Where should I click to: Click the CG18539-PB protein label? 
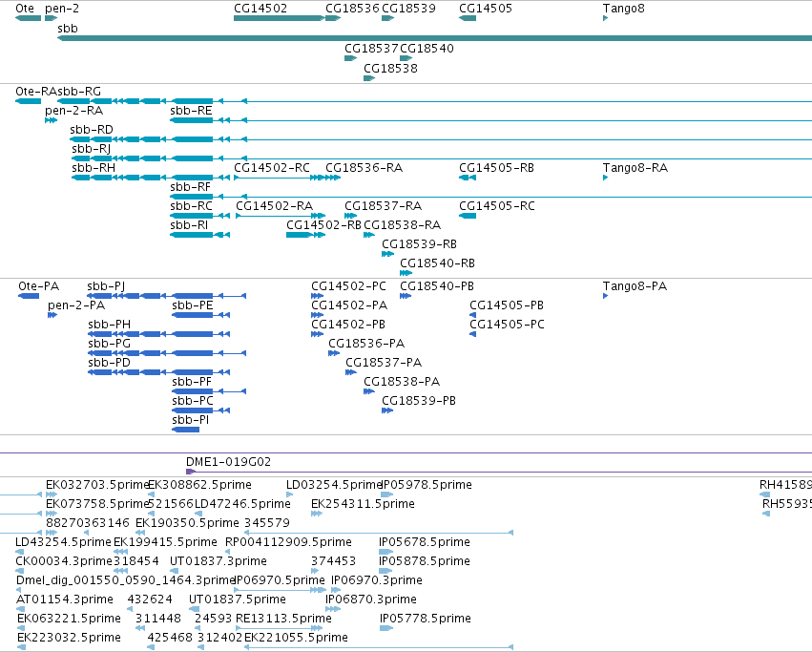(419, 402)
